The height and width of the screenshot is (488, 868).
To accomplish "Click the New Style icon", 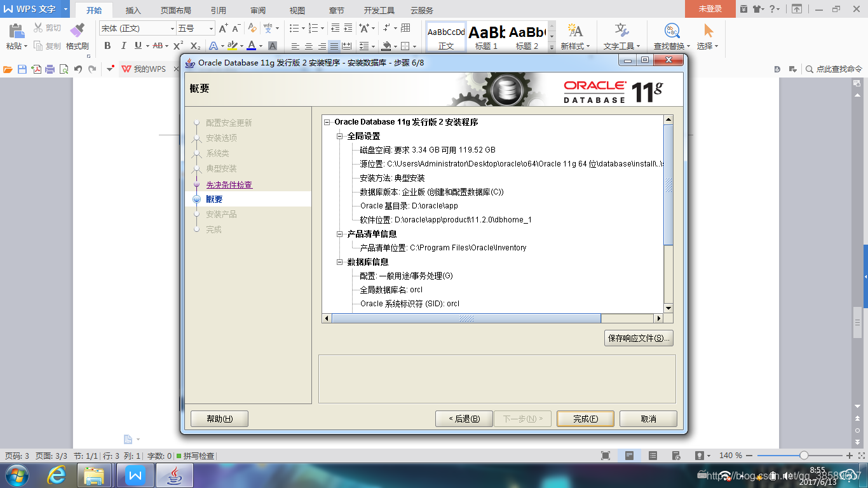I will pos(575,30).
